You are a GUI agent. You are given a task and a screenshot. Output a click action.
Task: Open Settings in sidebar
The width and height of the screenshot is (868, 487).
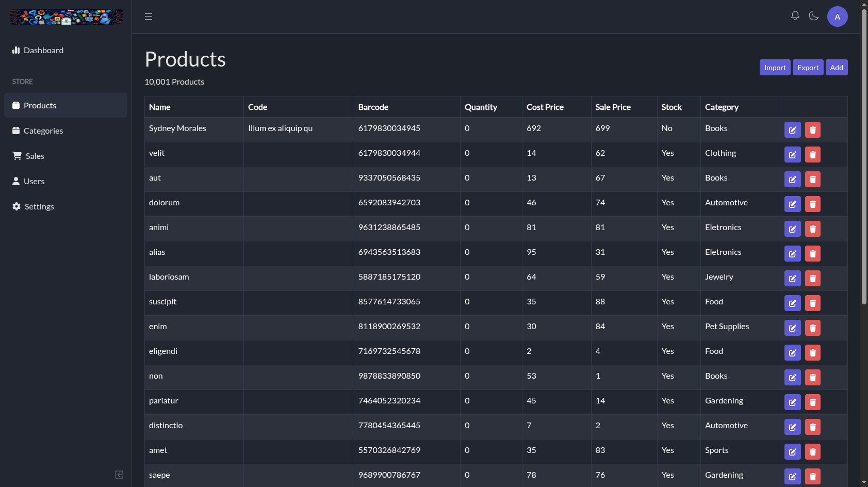pyautogui.click(x=65, y=206)
